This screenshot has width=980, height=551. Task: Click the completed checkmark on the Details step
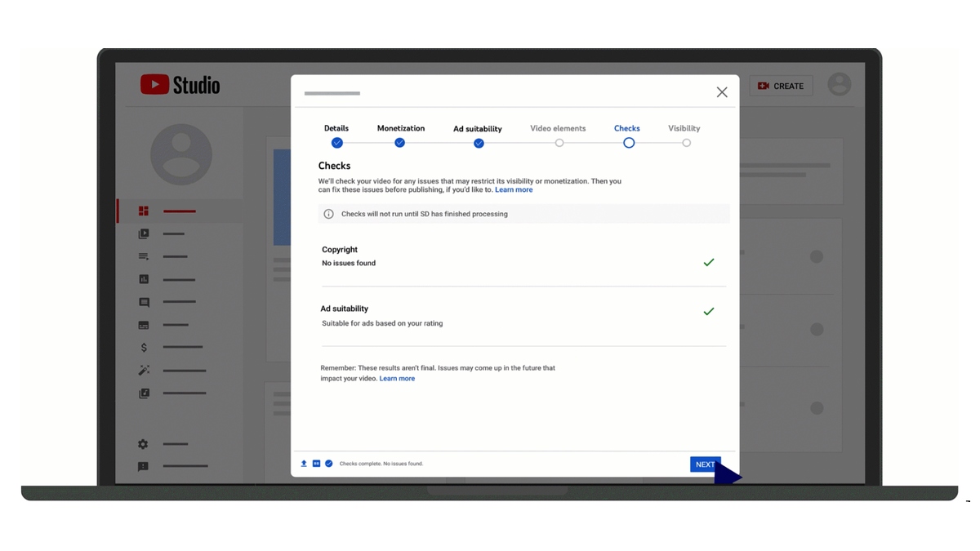(x=336, y=142)
